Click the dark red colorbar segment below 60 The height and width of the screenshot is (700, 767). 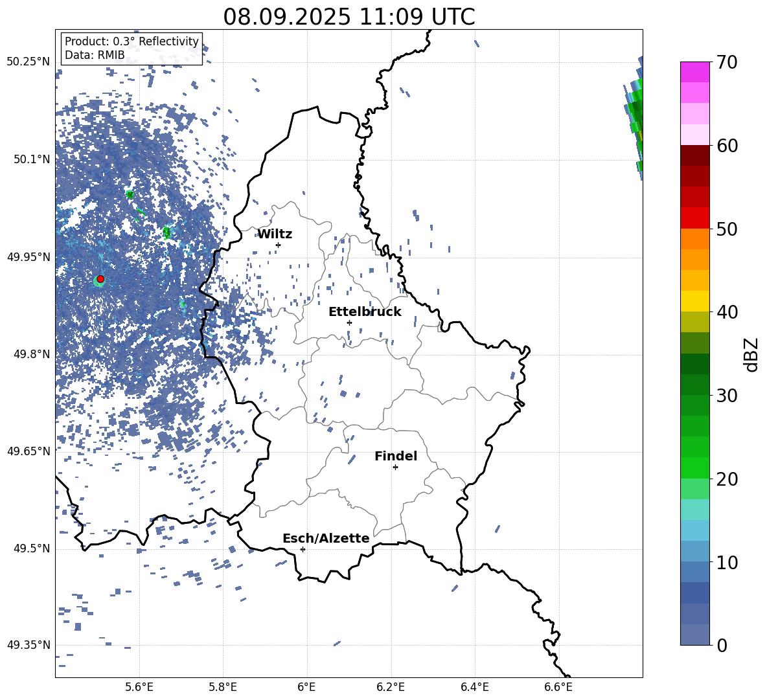point(694,155)
